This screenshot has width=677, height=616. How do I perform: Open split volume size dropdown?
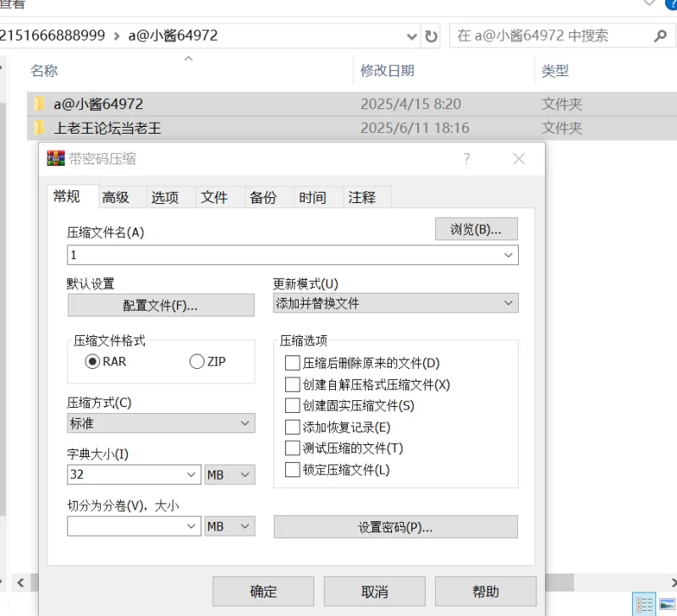pos(191,525)
